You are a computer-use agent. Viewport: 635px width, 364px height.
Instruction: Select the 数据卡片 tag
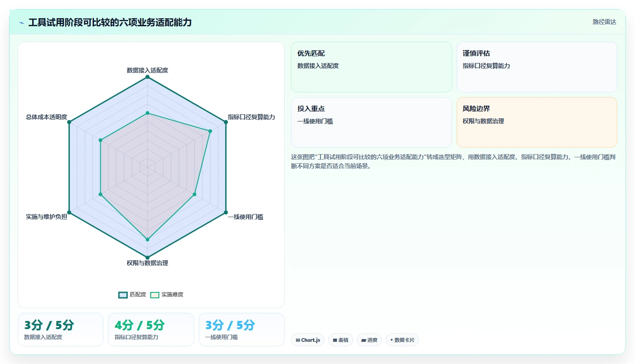click(x=402, y=340)
